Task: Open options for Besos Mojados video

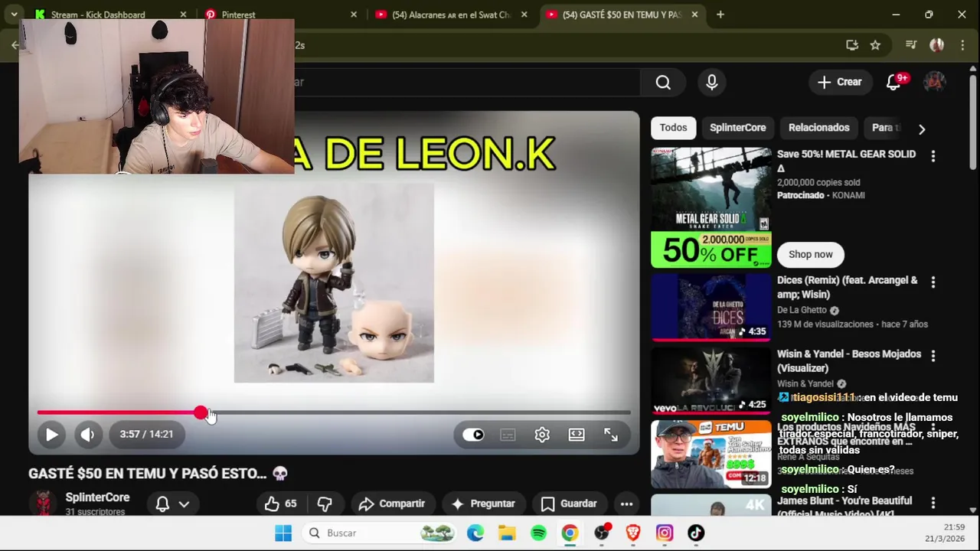Action: (x=933, y=356)
